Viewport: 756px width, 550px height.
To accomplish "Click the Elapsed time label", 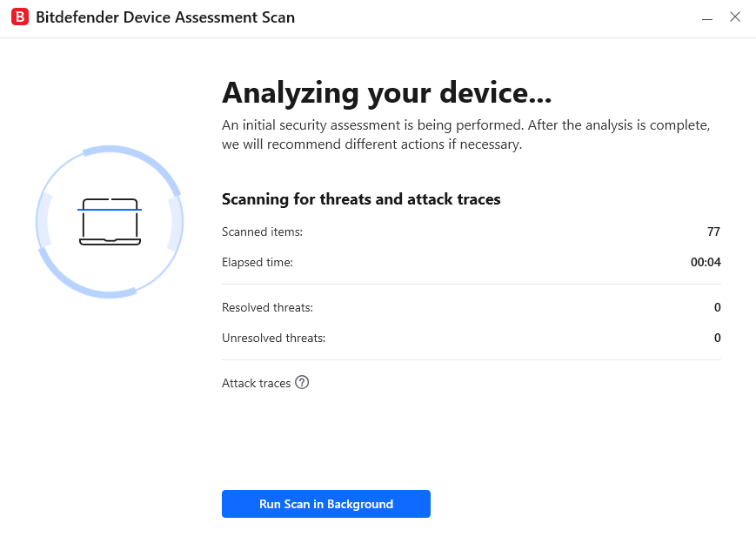I will point(258,262).
